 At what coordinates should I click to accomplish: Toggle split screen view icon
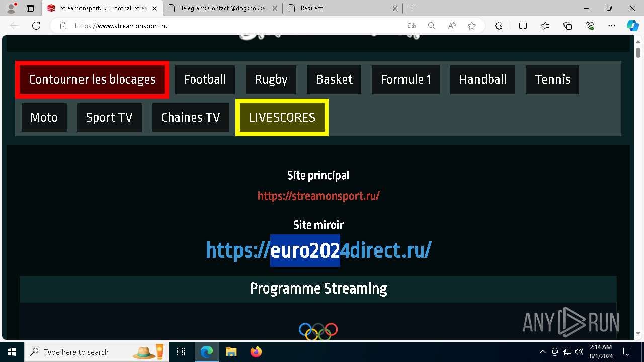click(x=523, y=26)
